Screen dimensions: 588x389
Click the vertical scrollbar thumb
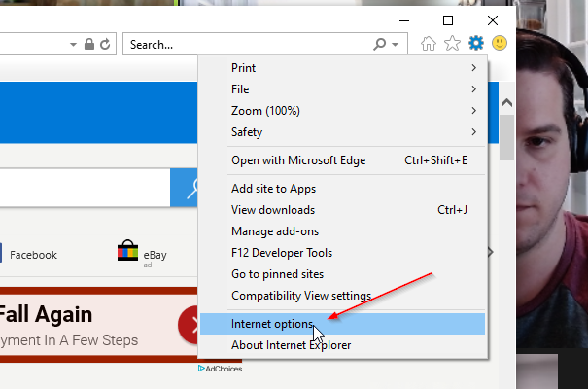(x=506, y=137)
